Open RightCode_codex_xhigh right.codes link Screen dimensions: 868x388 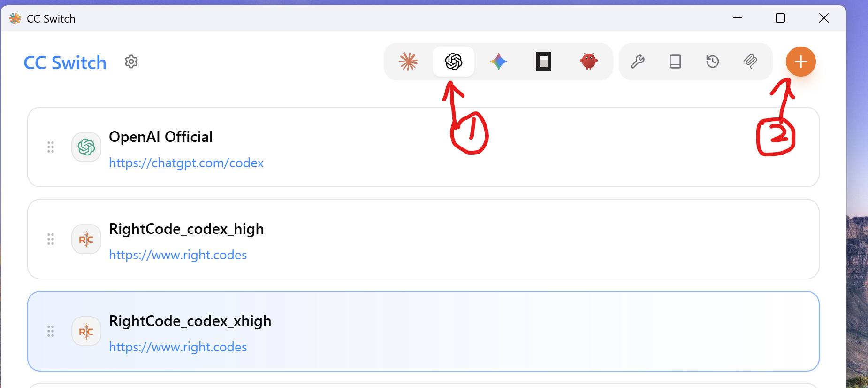(x=178, y=347)
